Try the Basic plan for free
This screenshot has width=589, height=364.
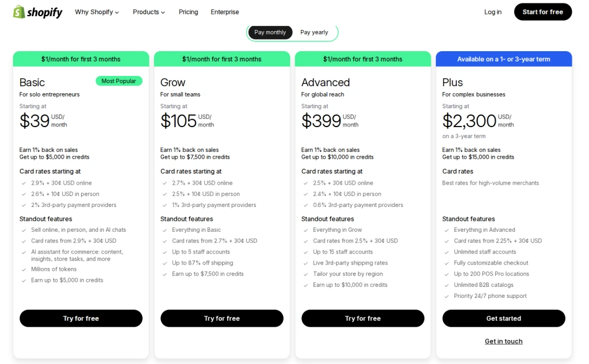[81, 318]
